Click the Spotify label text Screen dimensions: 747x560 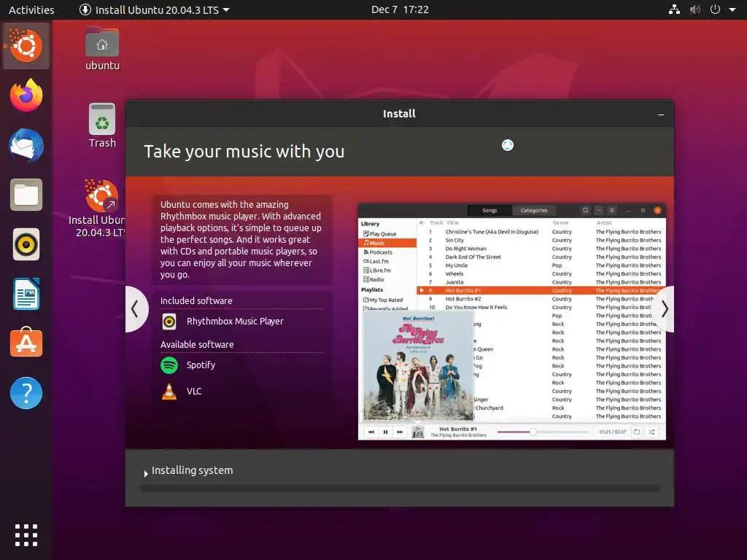[201, 365]
